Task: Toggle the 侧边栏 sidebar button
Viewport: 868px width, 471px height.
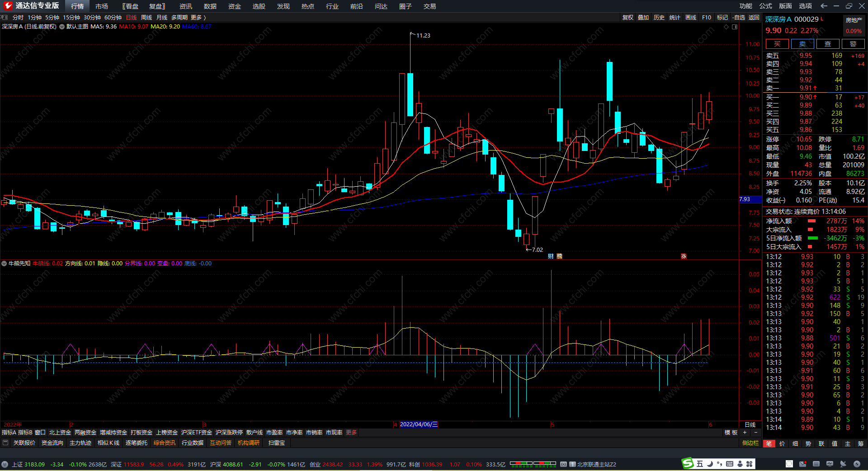Action: pos(750,443)
